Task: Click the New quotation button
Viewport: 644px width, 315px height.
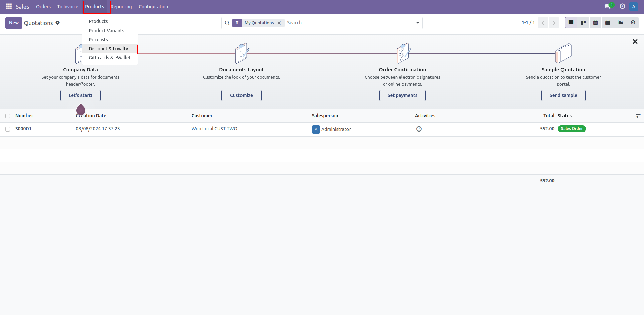Action: pos(14,23)
